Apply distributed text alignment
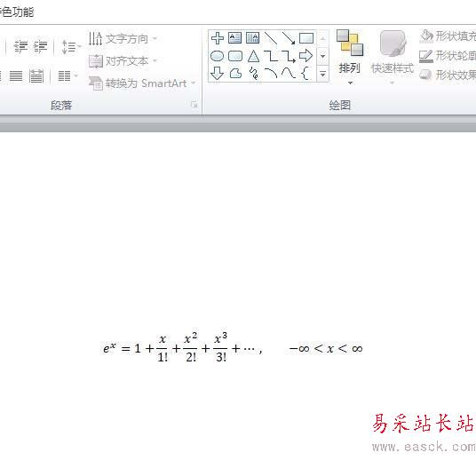This screenshot has height=460, width=476. coord(36,75)
